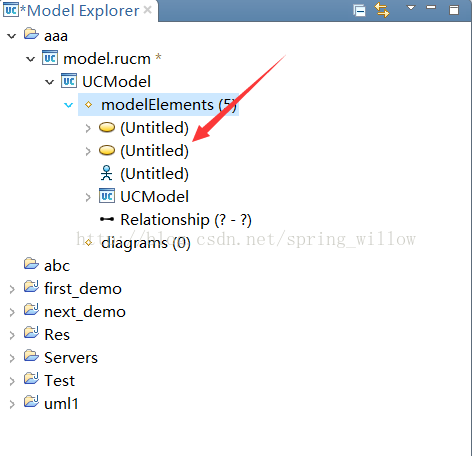Close the Model Explorer tab

[x=147, y=10]
